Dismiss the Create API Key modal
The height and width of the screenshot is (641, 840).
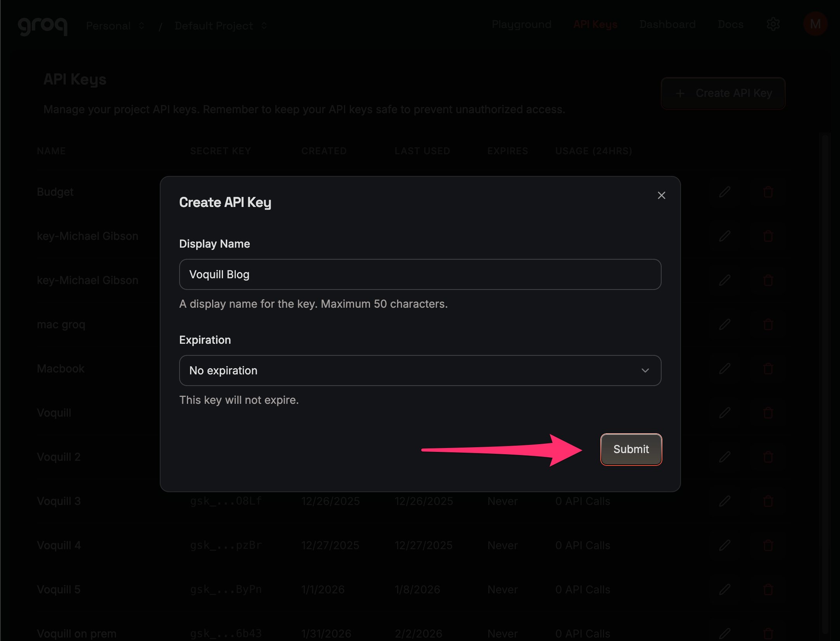(661, 195)
